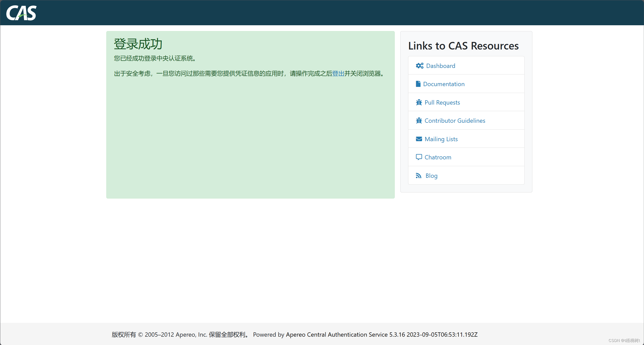
Task: Click the Dashboard gears icon
Action: [419, 66]
